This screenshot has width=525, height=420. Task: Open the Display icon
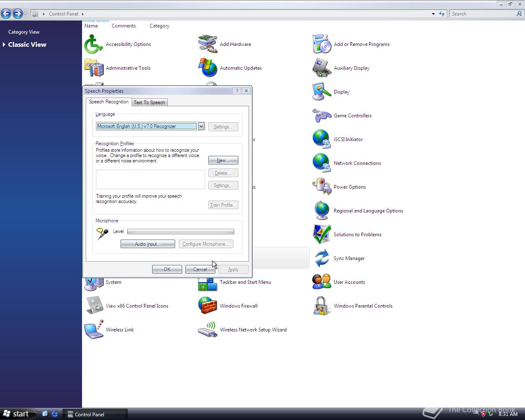pos(322,92)
